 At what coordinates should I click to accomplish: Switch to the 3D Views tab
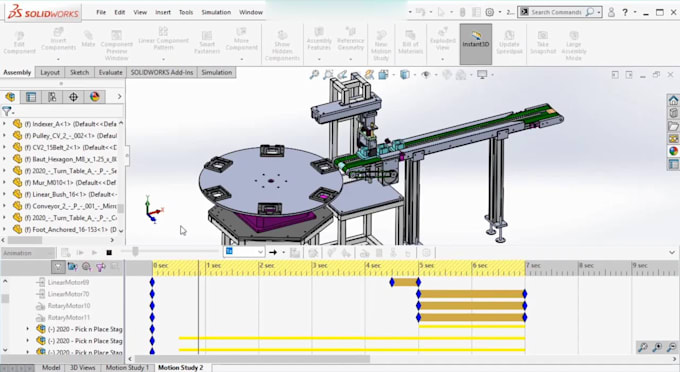tap(82, 368)
